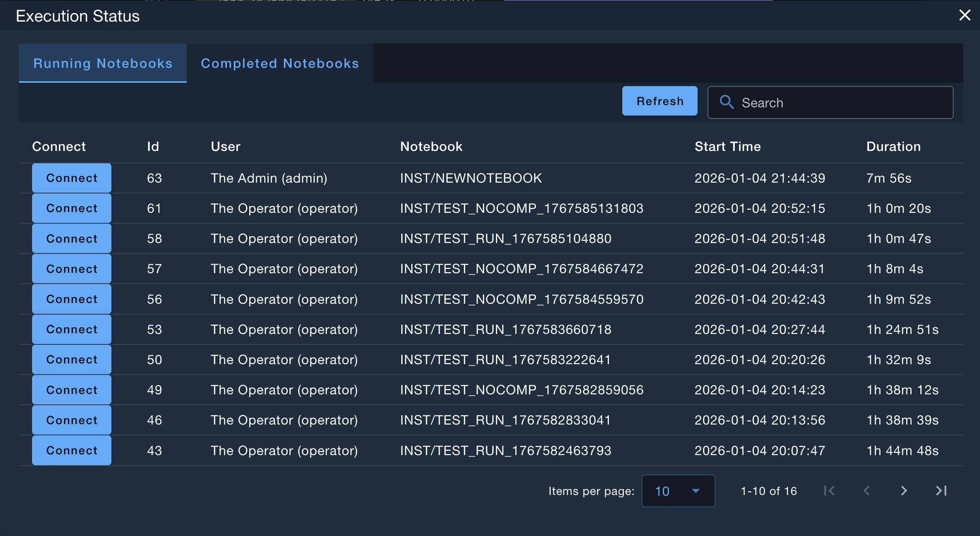Open the items per page dropdown
Image resolution: width=980 pixels, height=536 pixels.
(677, 491)
